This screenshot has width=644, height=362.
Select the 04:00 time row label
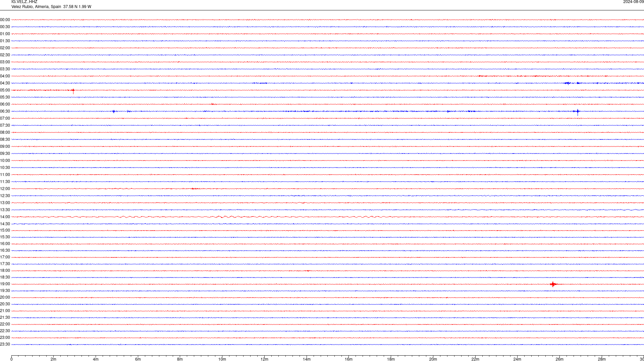(x=5, y=76)
